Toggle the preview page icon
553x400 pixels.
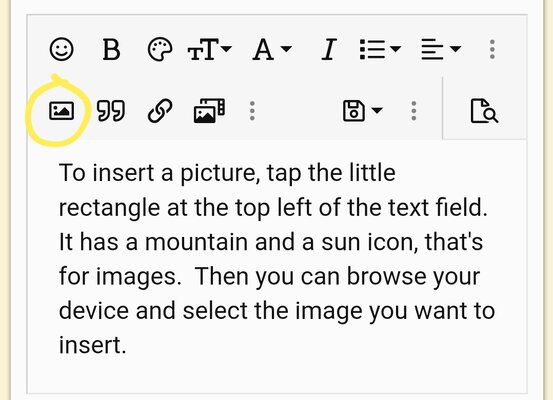coord(485,111)
